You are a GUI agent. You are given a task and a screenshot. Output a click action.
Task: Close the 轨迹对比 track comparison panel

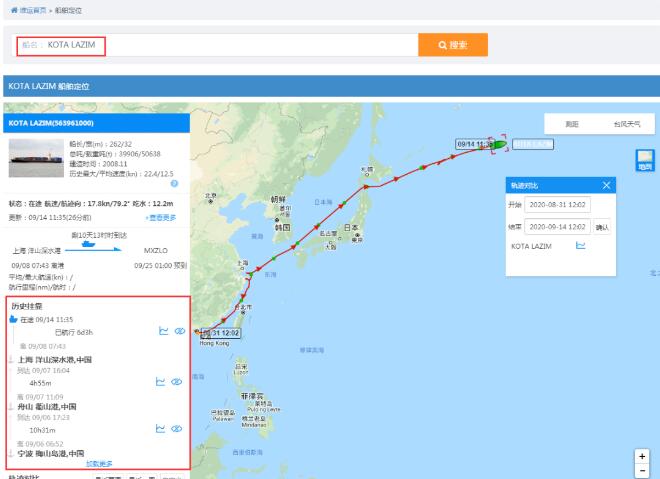(x=606, y=185)
